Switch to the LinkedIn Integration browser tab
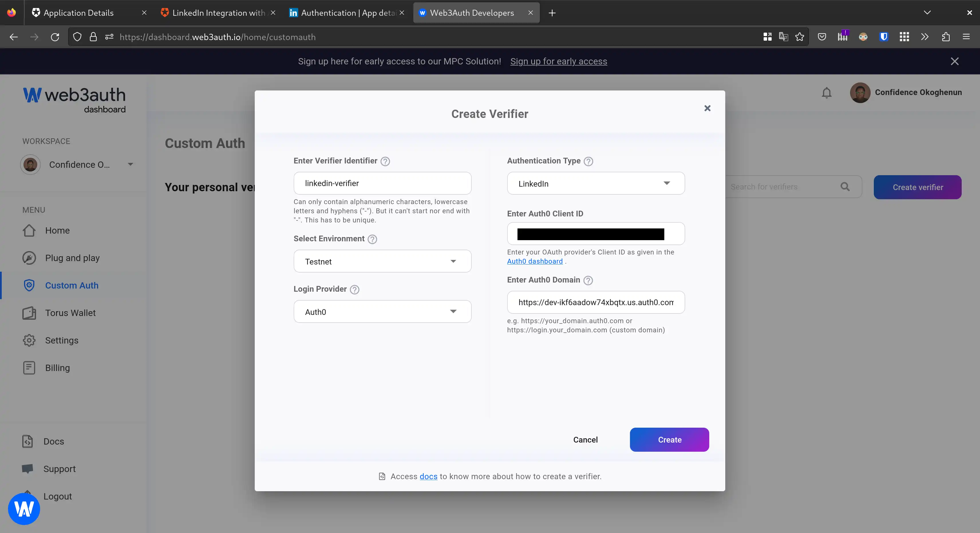The width and height of the screenshot is (980, 533). pyautogui.click(x=218, y=13)
